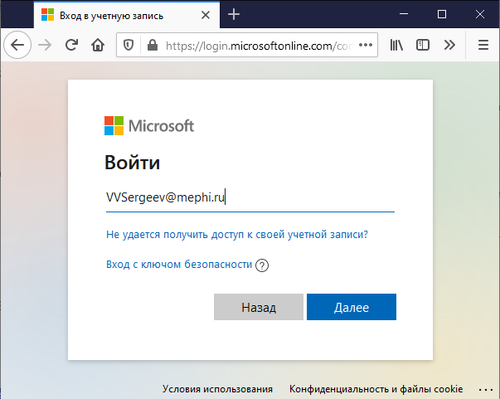Viewport: 500px width, 399px height.
Task: Reload the current page
Action: [71, 45]
